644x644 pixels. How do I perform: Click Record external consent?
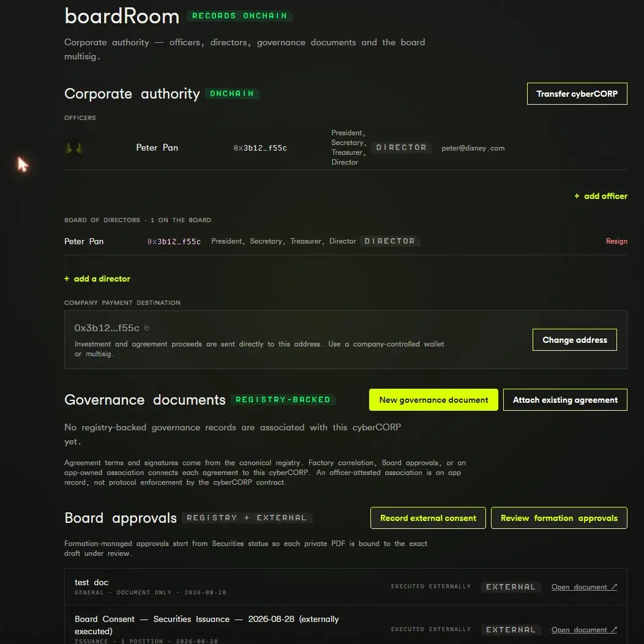(428, 518)
